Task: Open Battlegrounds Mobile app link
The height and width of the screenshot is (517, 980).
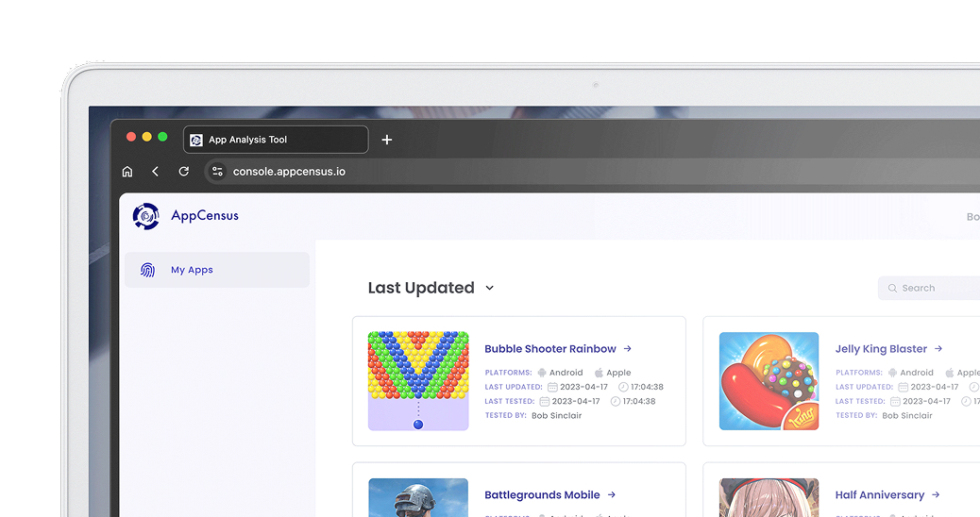Action: (542, 495)
